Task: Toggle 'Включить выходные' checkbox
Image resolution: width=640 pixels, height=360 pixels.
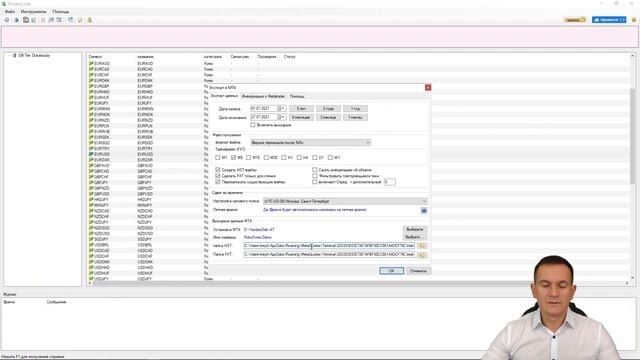Action: [253, 125]
